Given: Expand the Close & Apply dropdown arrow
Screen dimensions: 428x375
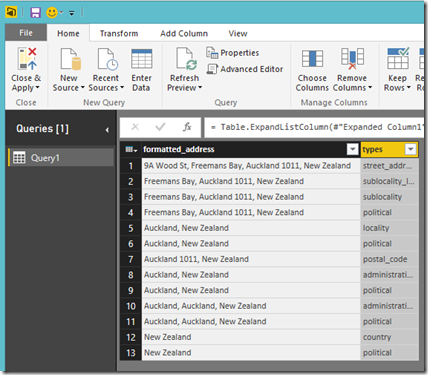Looking at the screenshot, I should click(37, 88).
